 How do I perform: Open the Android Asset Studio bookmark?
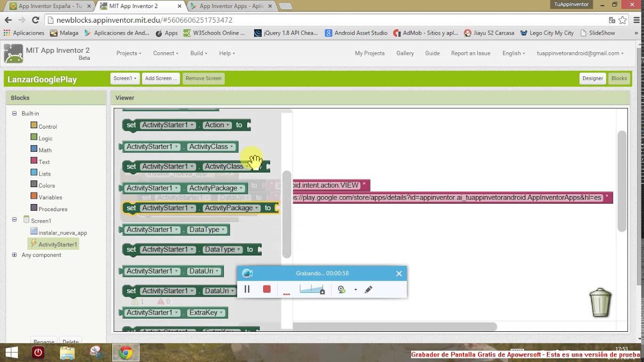point(356,33)
